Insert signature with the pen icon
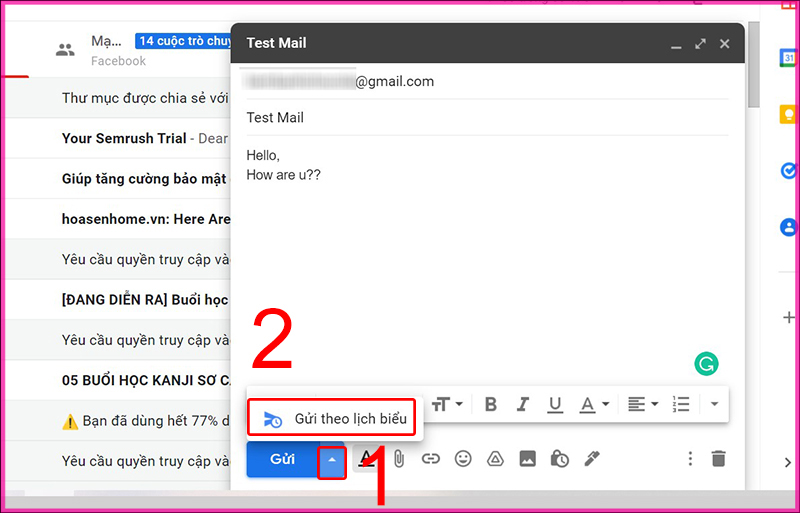The image size is (800, 513). [x=591, y=459]
